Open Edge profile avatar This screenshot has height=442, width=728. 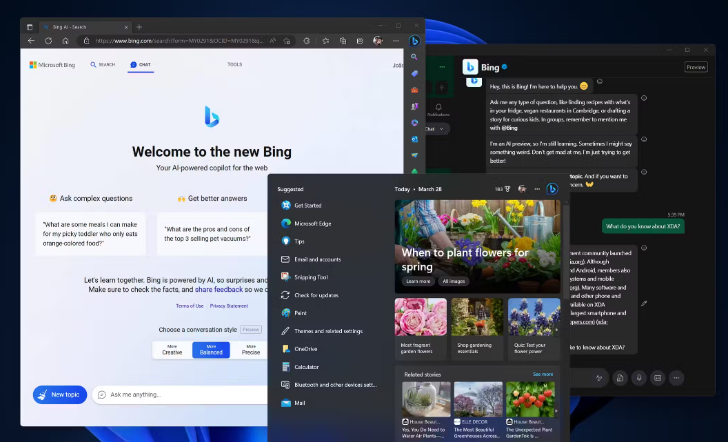(x=377, y=41)
